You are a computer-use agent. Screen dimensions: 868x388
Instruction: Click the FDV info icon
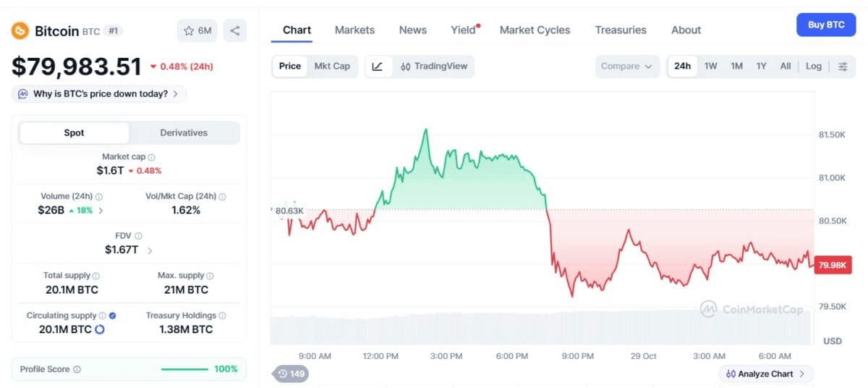pyautogui.click(x=138, y=236)
